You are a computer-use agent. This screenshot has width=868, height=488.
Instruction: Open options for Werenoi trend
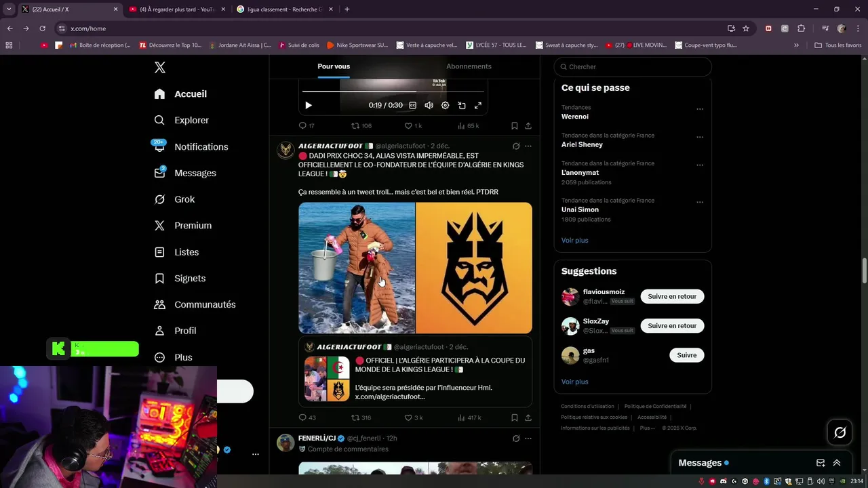click(700, 109)
